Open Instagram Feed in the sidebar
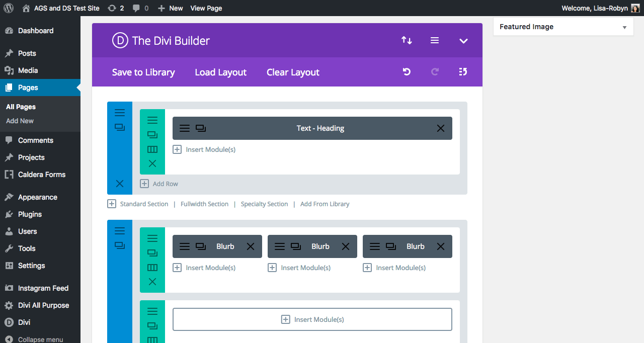 click(40, 288)
